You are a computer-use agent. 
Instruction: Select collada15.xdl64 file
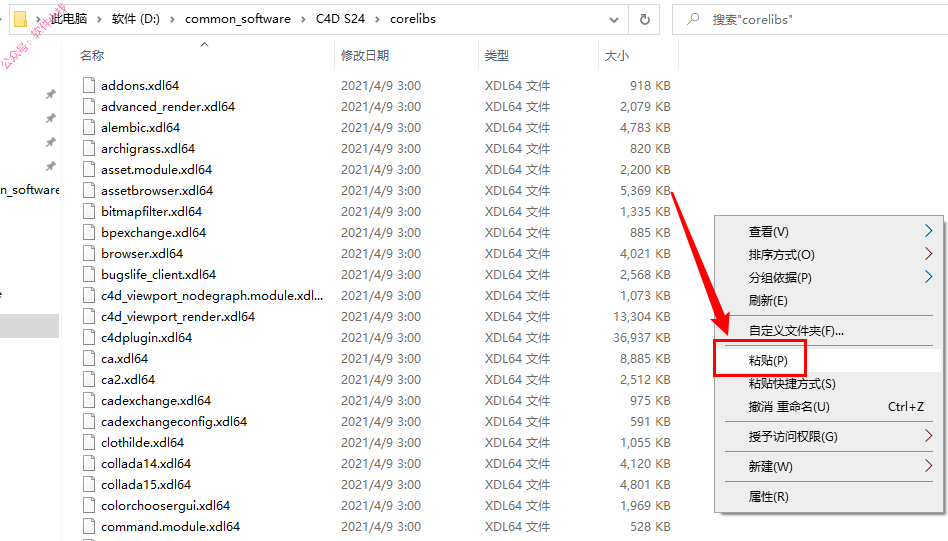point(146,485)
